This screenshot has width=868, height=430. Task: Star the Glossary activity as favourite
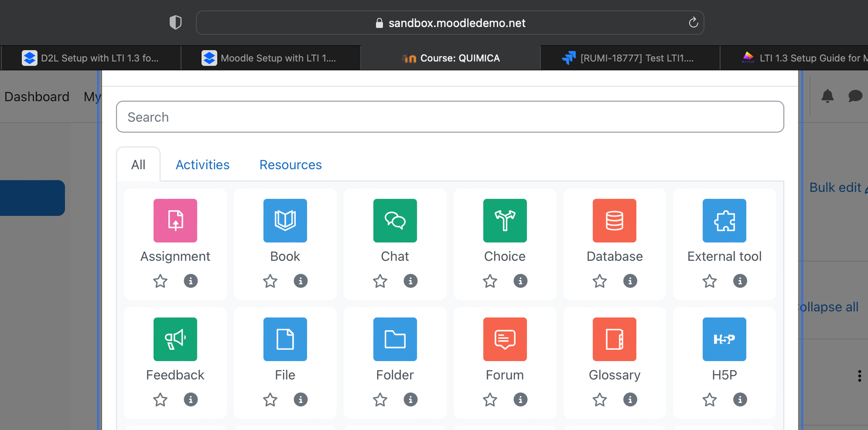(x=599, y=400)
